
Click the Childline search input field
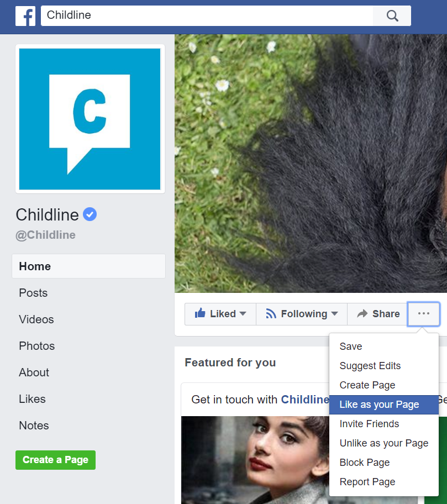tap(207, 15)
